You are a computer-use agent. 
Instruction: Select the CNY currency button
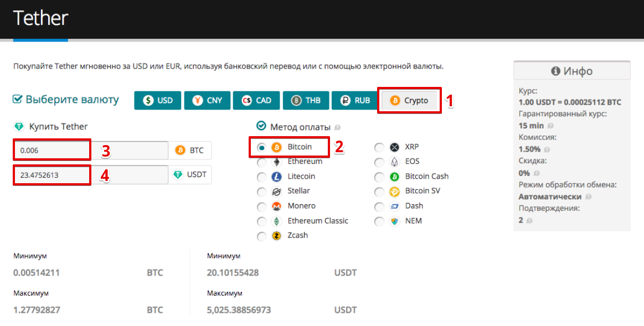207,101
